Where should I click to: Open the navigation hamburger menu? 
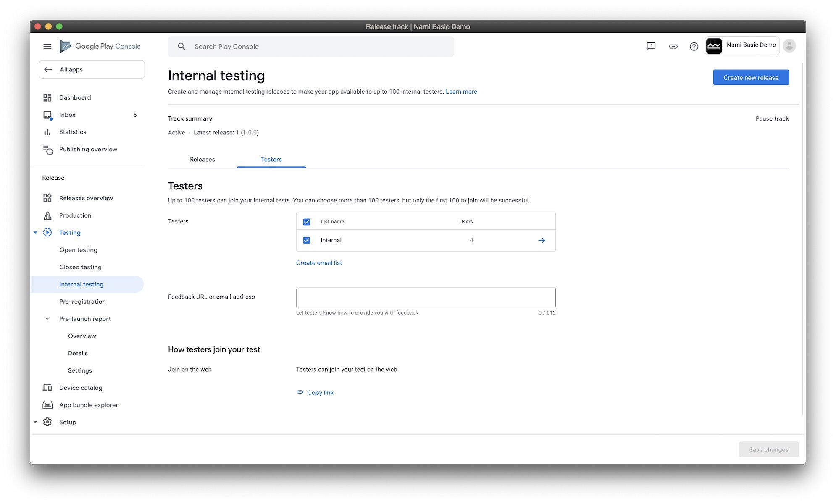[47, 46]
